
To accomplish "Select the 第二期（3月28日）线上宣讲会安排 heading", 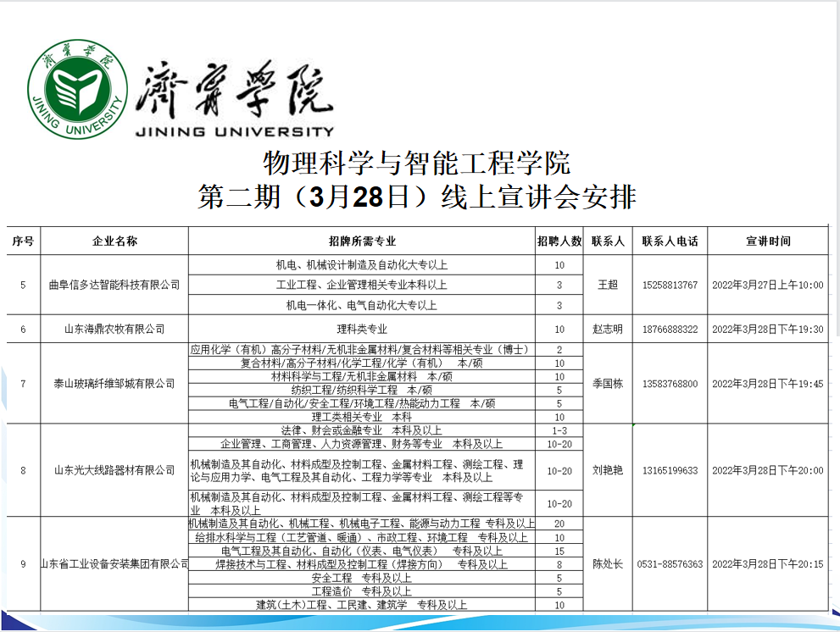I will tap(416, 197).
